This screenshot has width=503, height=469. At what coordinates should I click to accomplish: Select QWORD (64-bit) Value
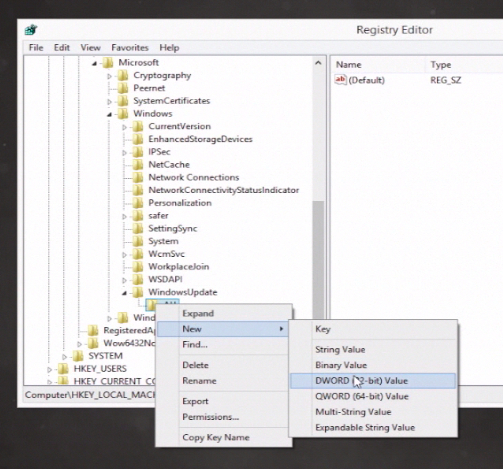tap(373, 396)
